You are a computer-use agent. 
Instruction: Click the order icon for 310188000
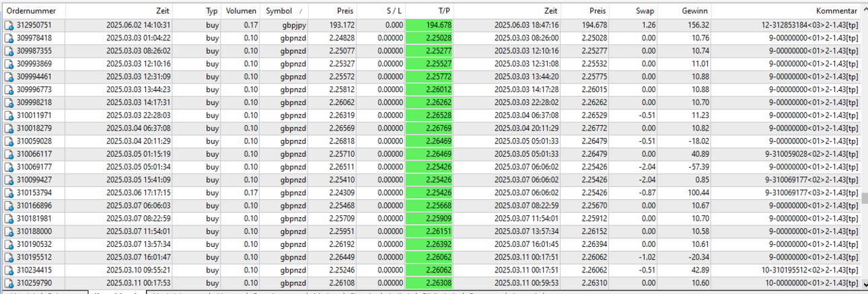9,231
